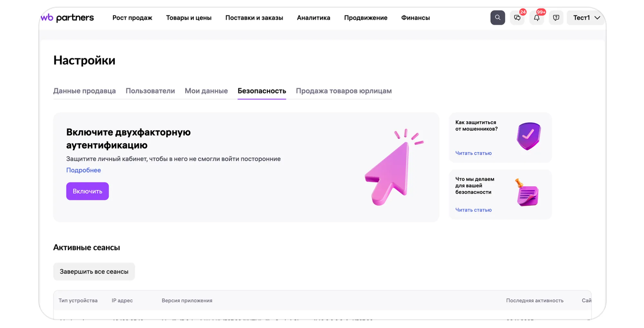Switch to the Данные продавца tab
The image size is (644, 328).
tap(84, 91)
